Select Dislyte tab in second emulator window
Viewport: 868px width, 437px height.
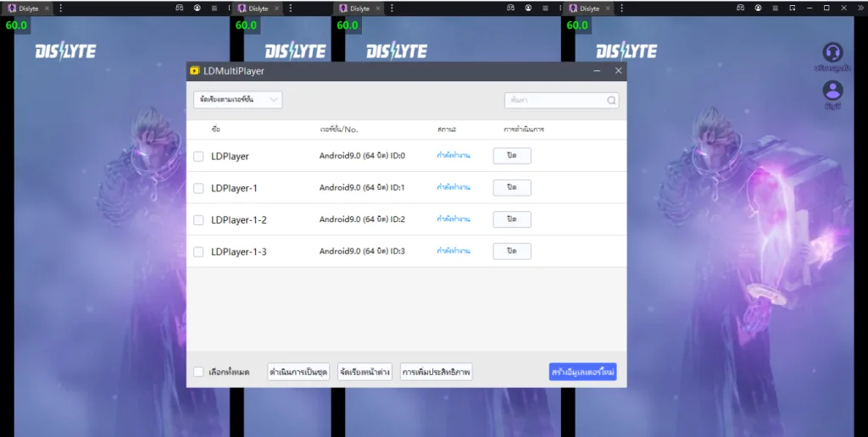pyautogui.click(x=259, y=8)
